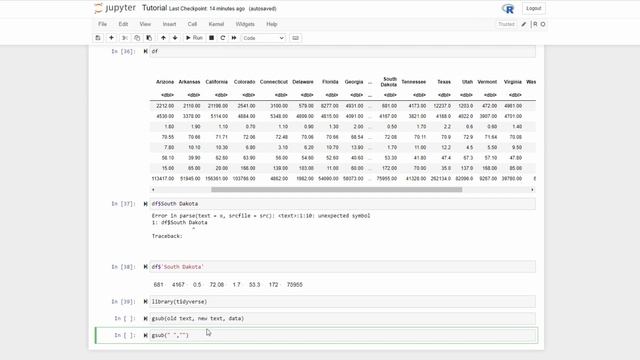Open the File menu

coord(102,24)
